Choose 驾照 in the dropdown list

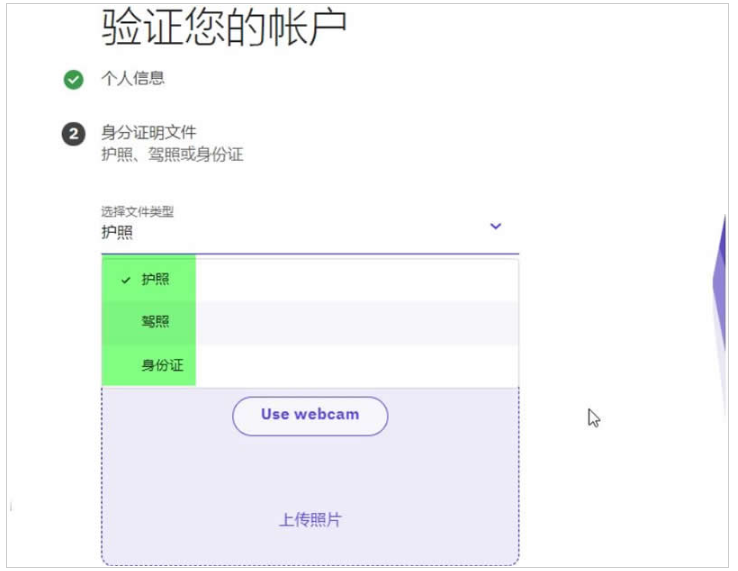[x=155, y=323]
